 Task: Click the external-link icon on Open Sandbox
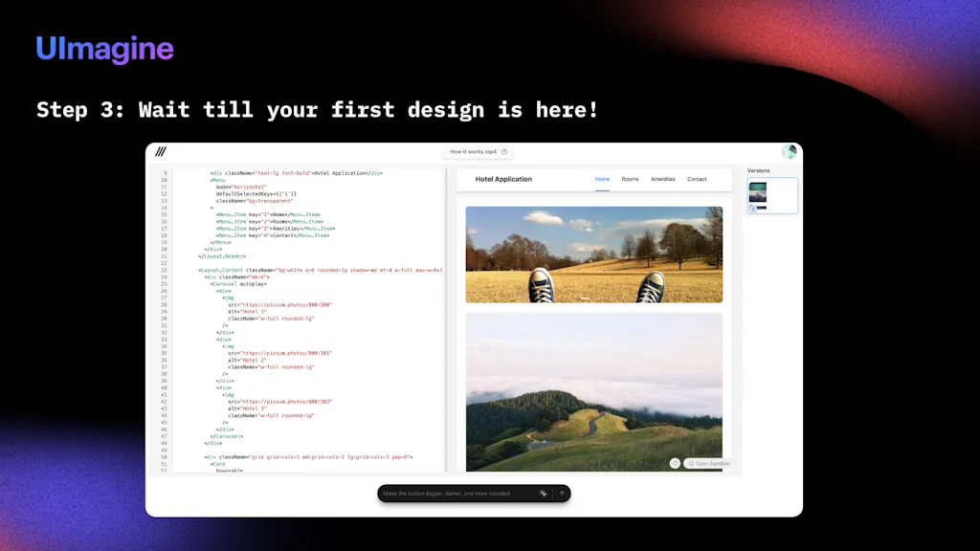pyautogui.click(x=691, y=463)
